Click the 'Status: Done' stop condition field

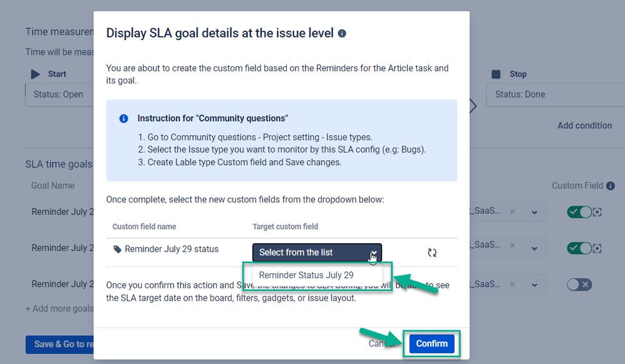pyautogui.click(x=555, y=94)
